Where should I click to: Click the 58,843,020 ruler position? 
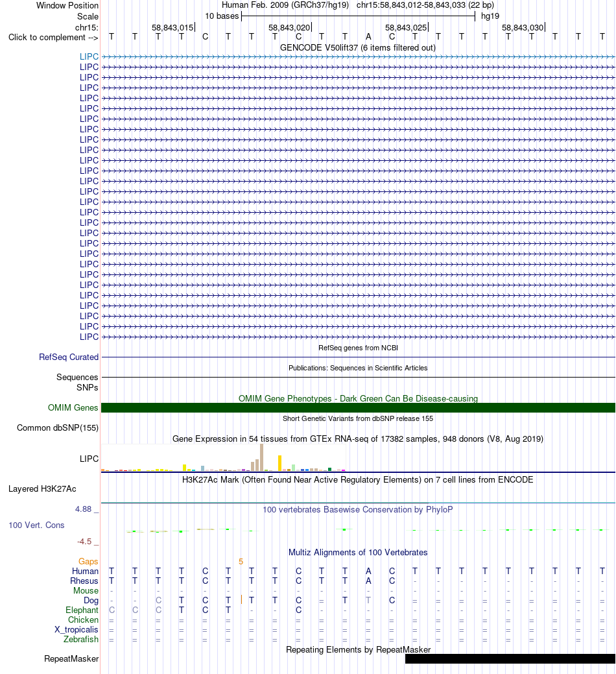tap(290, 27)
